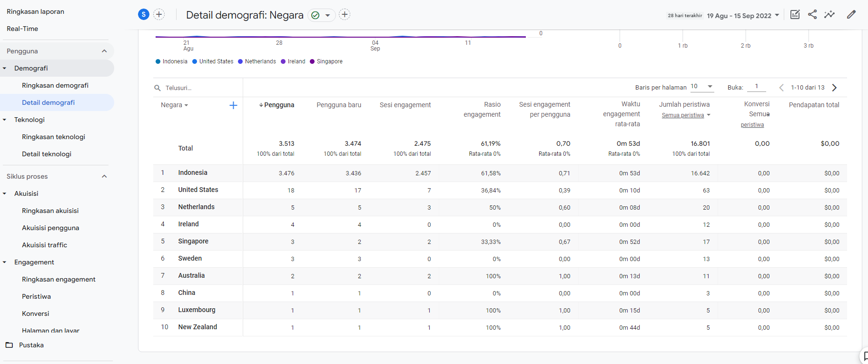Screen dimensions: 868x364
Task: Click Waktu engagement rata-rata header
Action: coord(621,114)
